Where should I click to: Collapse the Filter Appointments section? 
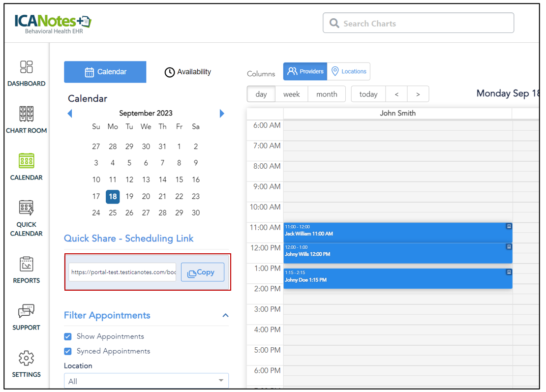225,315
